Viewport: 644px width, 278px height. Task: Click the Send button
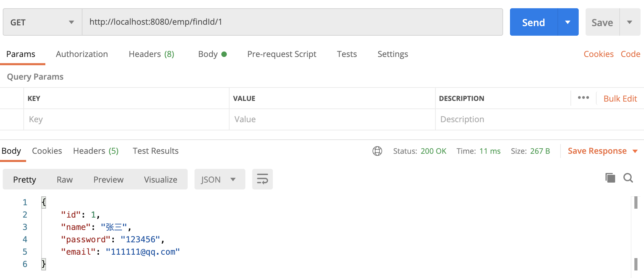533,22
